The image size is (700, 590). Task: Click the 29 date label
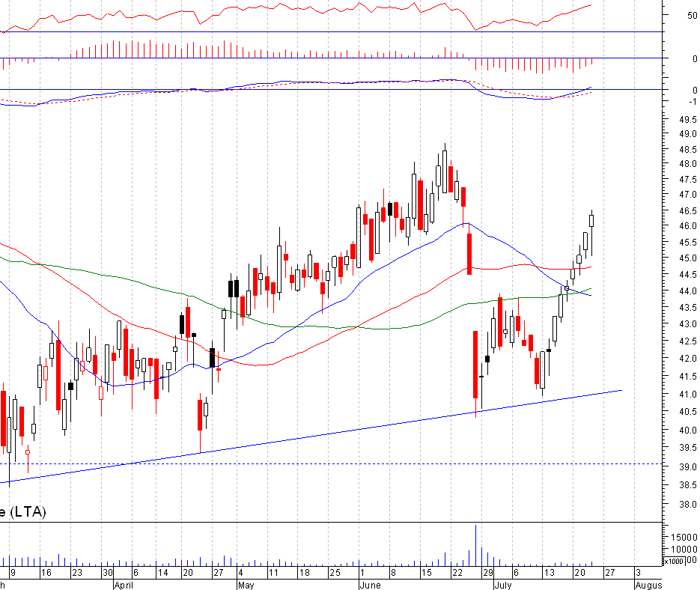point(488,573)
